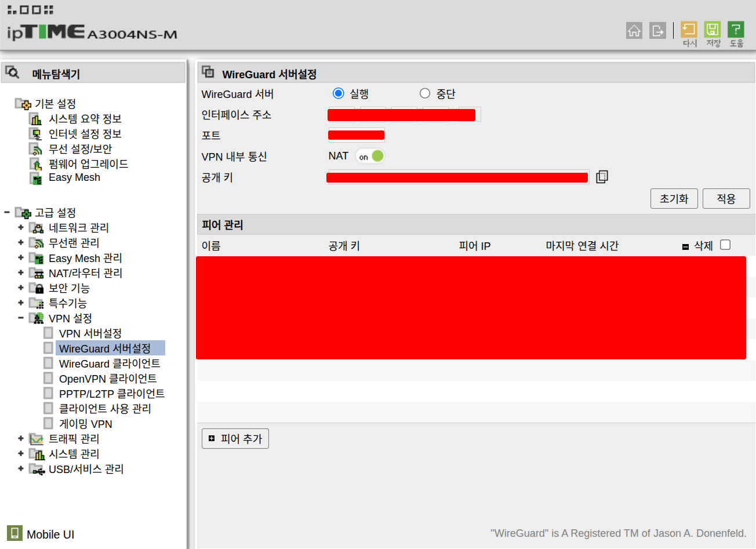Open 게이밍 VPN menu item
The image size is (756, 549).
click(86, 424)
